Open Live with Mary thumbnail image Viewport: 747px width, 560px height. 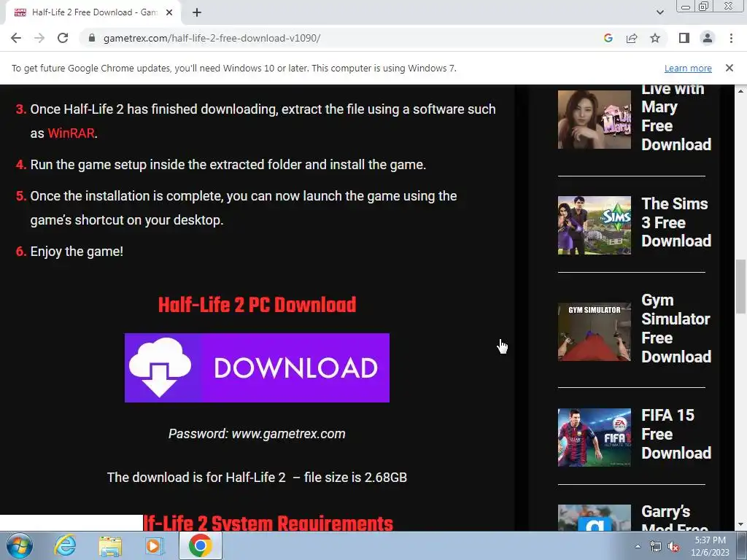click(x=594, y=120)
